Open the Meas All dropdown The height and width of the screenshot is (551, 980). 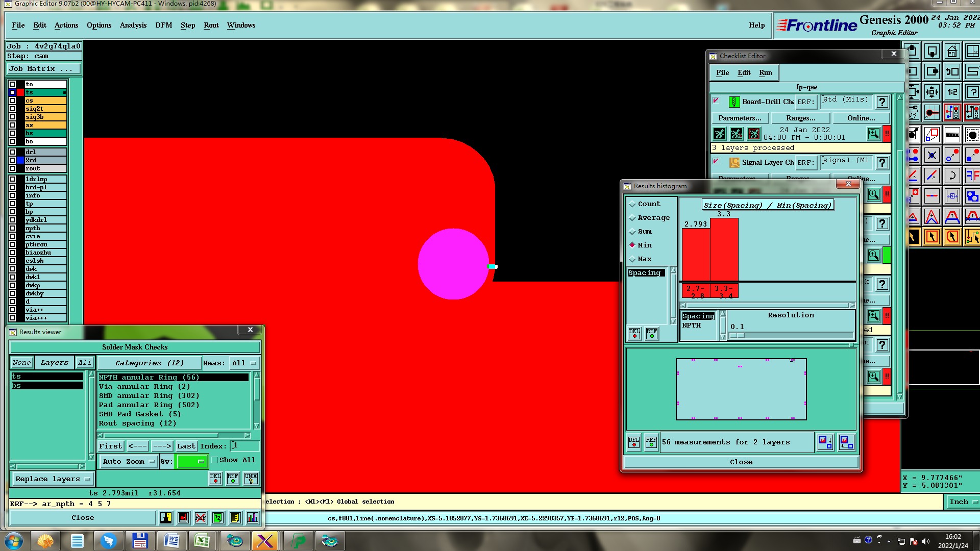point(244,363)
